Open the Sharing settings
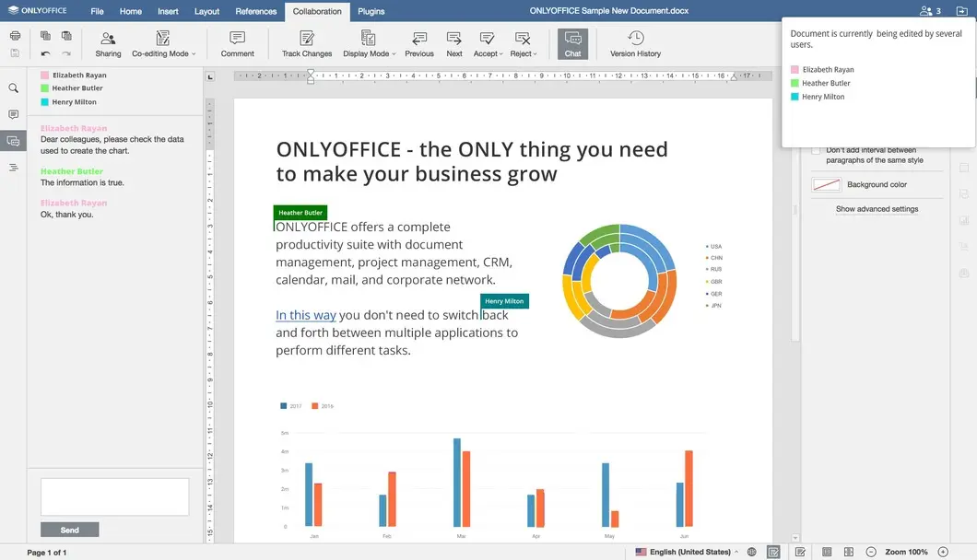977x560 pixels. coord(108,44)
